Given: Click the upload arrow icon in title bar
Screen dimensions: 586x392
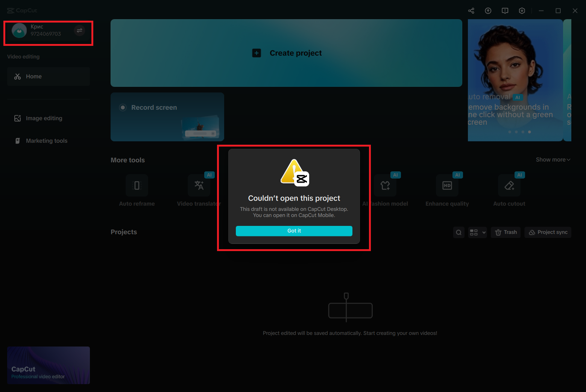Looking at the screenshot, I should coord(488,11).
